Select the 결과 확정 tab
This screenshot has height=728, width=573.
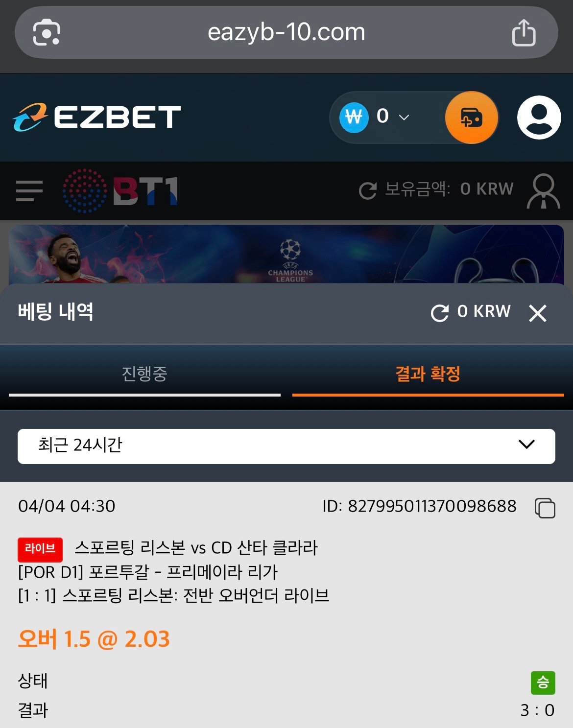428,374
